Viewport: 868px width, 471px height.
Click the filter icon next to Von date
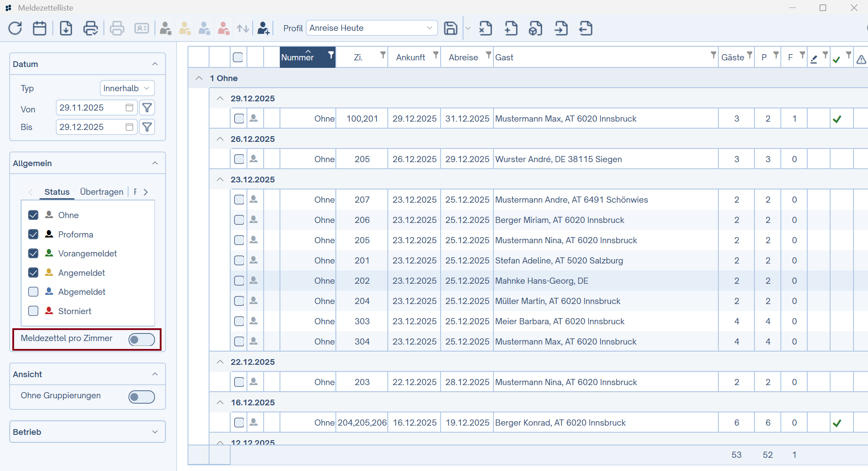pos(147,108)
